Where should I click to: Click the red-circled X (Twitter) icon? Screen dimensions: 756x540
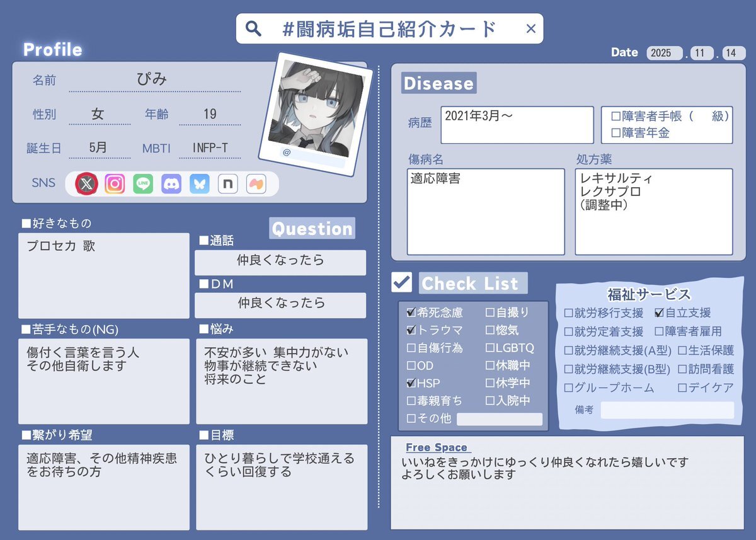(x=87, y=184)
